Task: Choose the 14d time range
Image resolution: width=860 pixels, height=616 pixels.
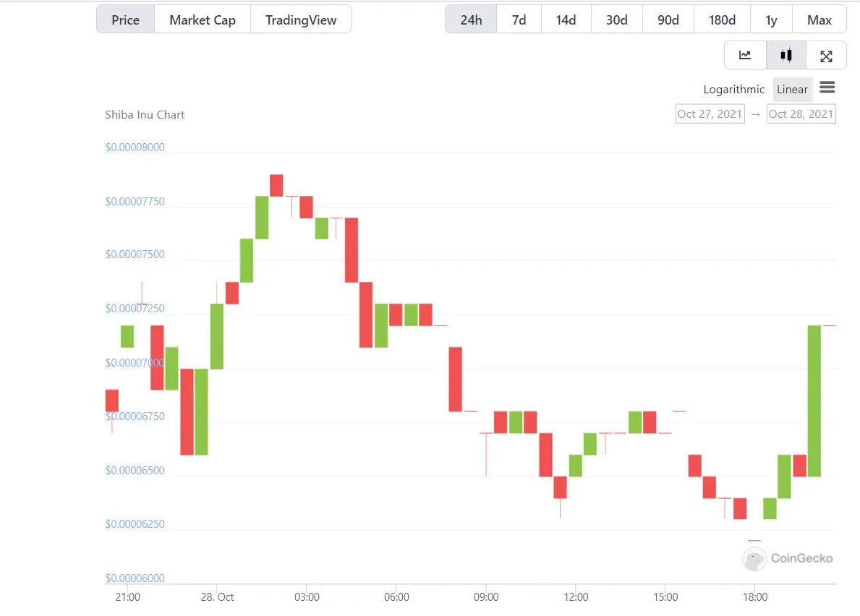Action: click(x=566, y=20)
